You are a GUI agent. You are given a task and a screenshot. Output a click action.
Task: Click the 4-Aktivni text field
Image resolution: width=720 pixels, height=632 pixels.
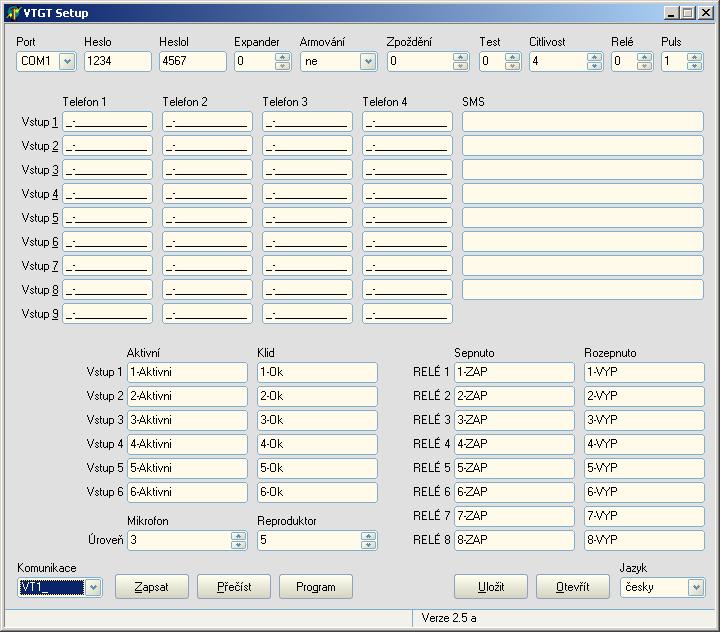click(x=187, y=444)
